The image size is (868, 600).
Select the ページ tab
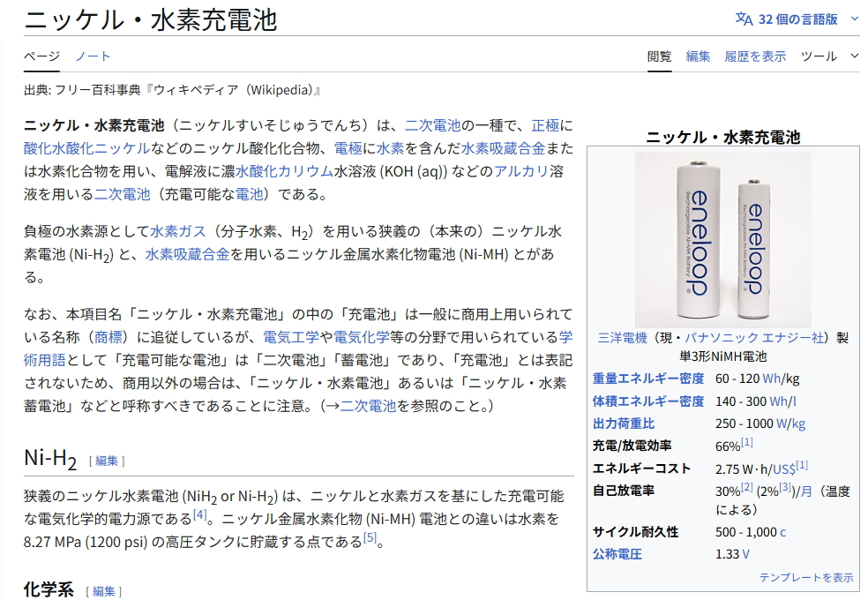pos(41,56)
